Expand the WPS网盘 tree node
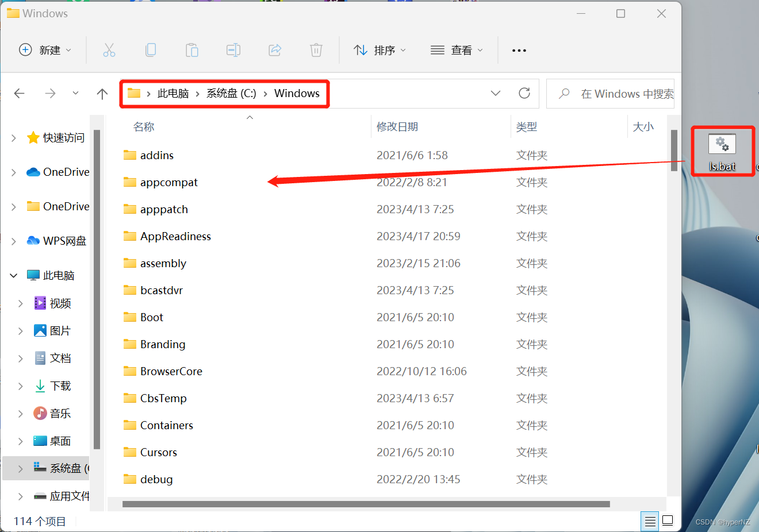Image resolution: width=759 pixels, height=532 pixels. (14, 241)
